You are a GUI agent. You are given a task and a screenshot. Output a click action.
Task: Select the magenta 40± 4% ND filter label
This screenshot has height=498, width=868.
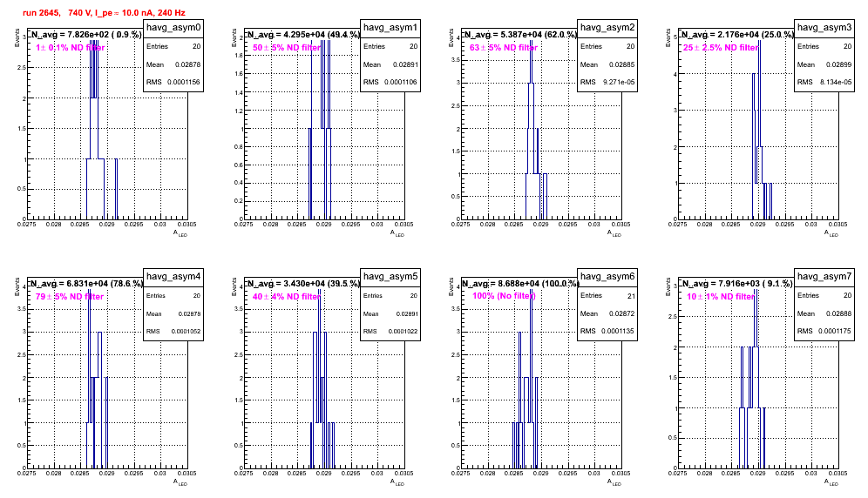(287, 297)
